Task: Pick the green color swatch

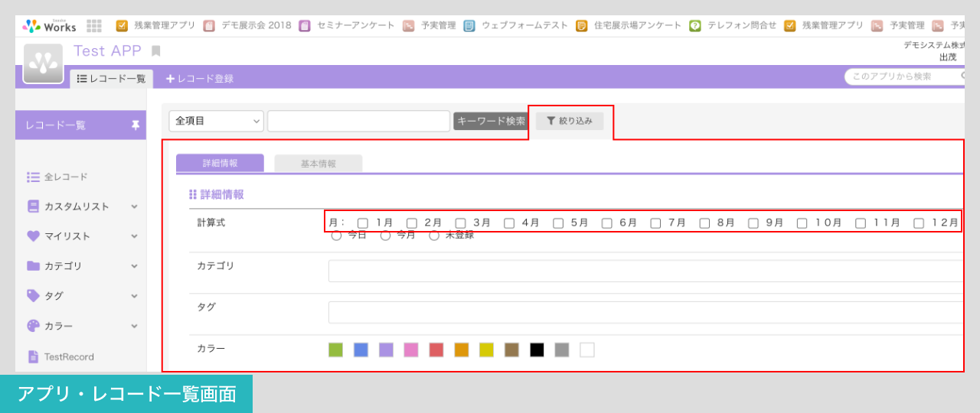Action: [x=335, y=350]
